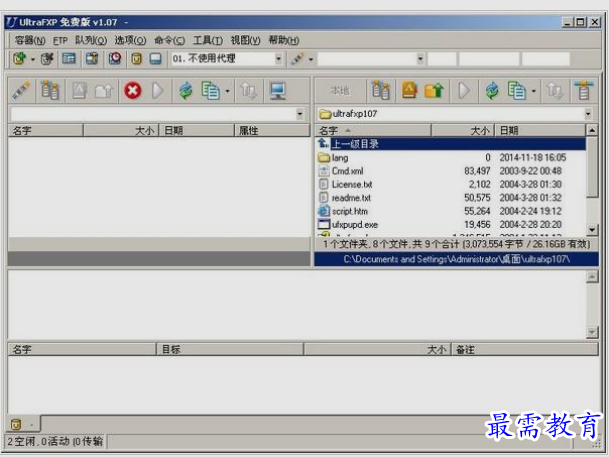609x457 pixels.
Task: Sort right pane by 日期 column
Action: click(539, 130)
